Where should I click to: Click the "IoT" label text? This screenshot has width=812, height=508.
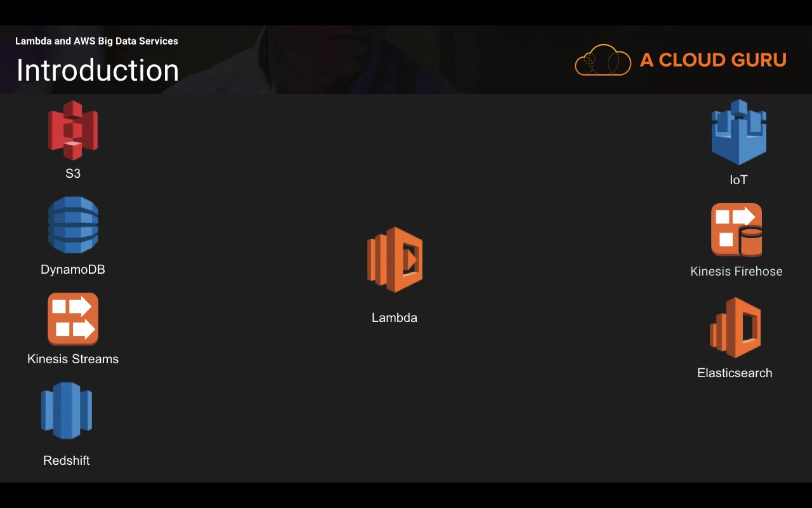(738, 180)
